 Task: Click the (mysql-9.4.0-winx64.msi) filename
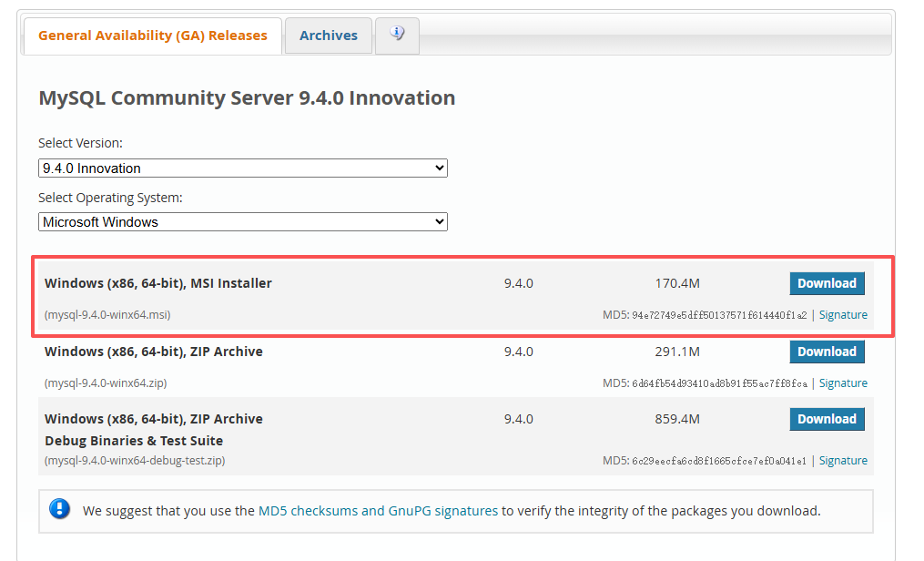[107, 315]
